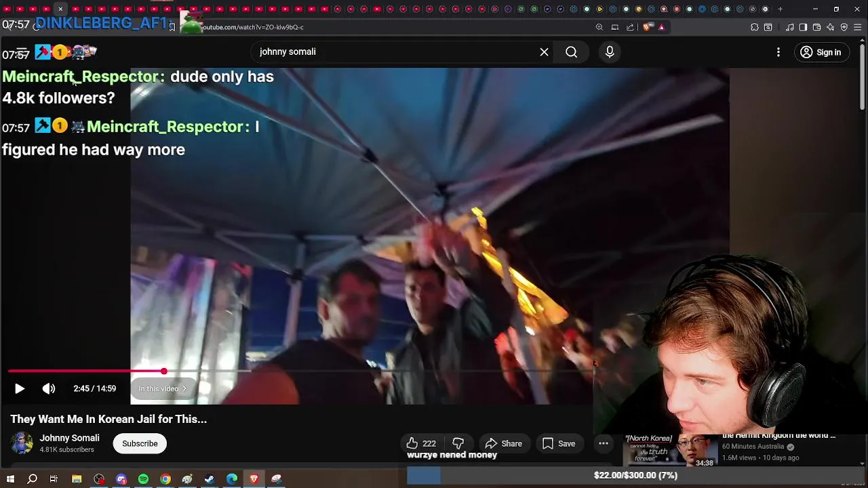The height and width of the screenshot is (488, 868).
Task: Open Brave Wallet icon
Action: tap(817, 27)
